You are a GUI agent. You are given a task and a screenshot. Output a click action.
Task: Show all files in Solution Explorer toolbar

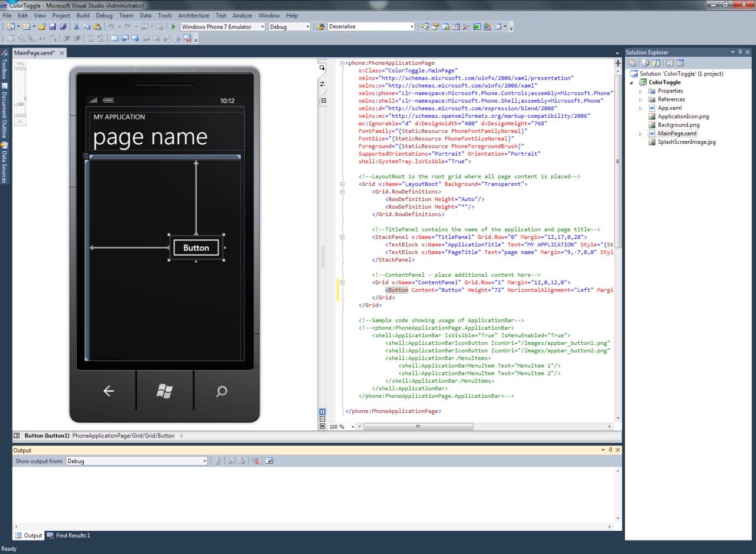point(646,63)
